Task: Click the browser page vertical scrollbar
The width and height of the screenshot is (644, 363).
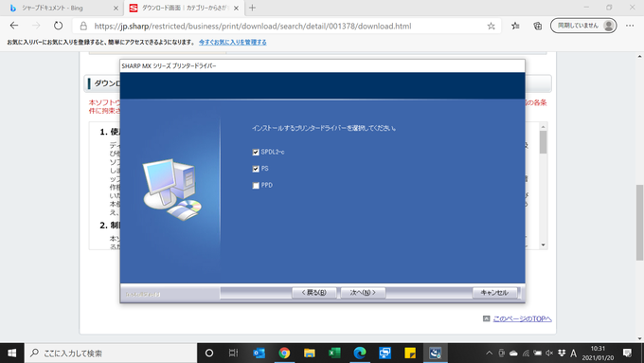Action: click(639, 223)
